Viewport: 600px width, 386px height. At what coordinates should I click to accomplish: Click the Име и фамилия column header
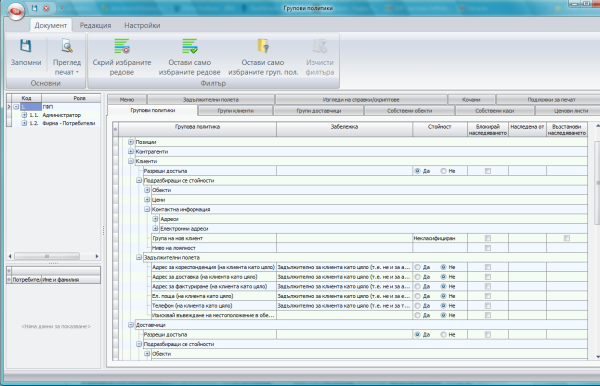point(71,280)
